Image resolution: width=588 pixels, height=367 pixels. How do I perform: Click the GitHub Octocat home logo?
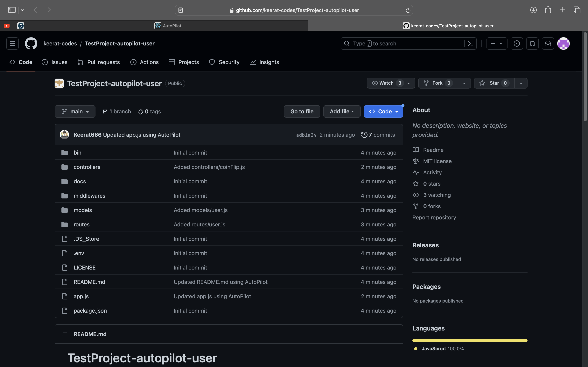[31, 43]
